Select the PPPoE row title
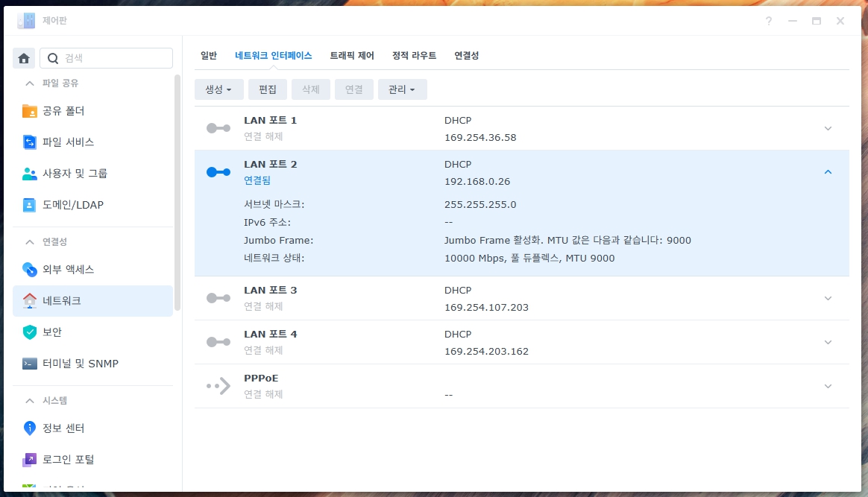 [x=261, y=378]
